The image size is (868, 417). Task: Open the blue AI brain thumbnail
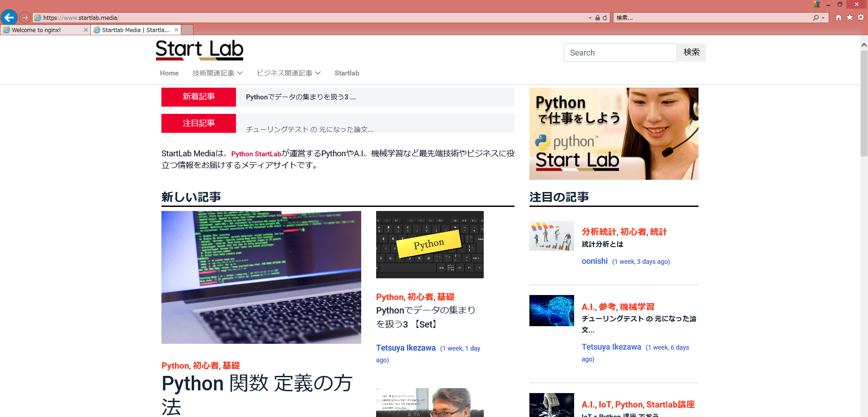coord(552,311)
